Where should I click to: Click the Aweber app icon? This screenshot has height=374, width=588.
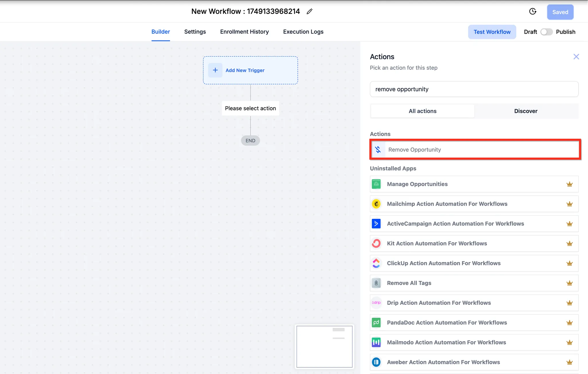(x=376, y=362)
